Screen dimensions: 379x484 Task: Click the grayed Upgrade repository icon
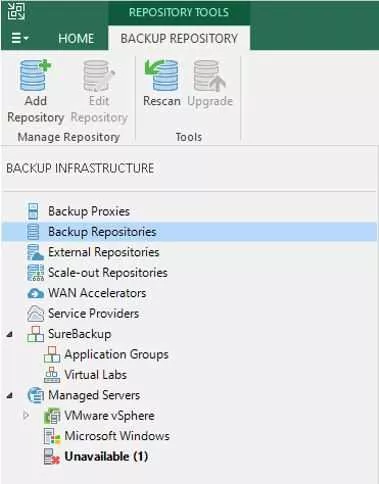click(x=210, y=76)
